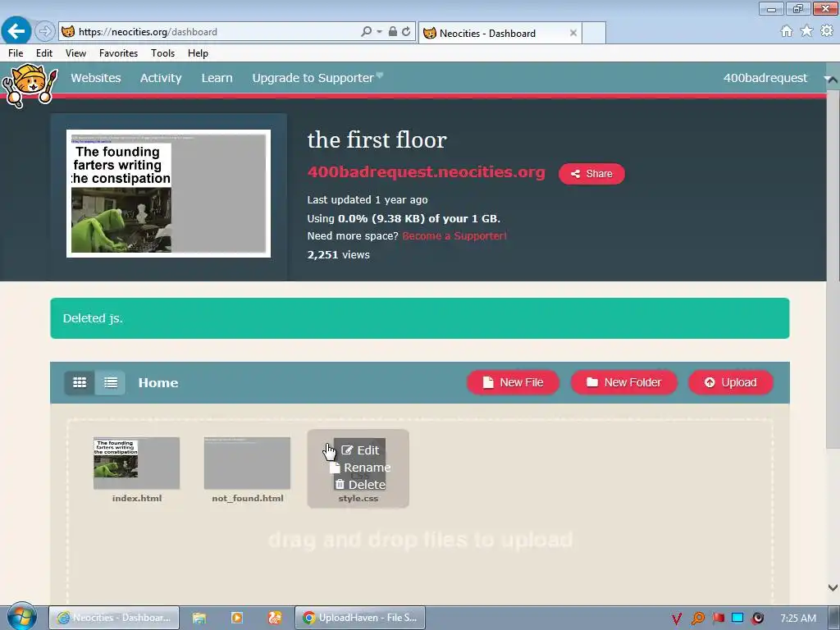Choose Delete on style.css

point(361,484)
